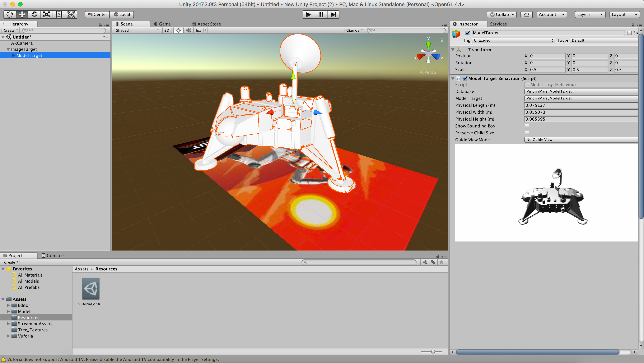644x363 pixels.
Task: Toggle the Center pivot mode
Action: [97, 15]
